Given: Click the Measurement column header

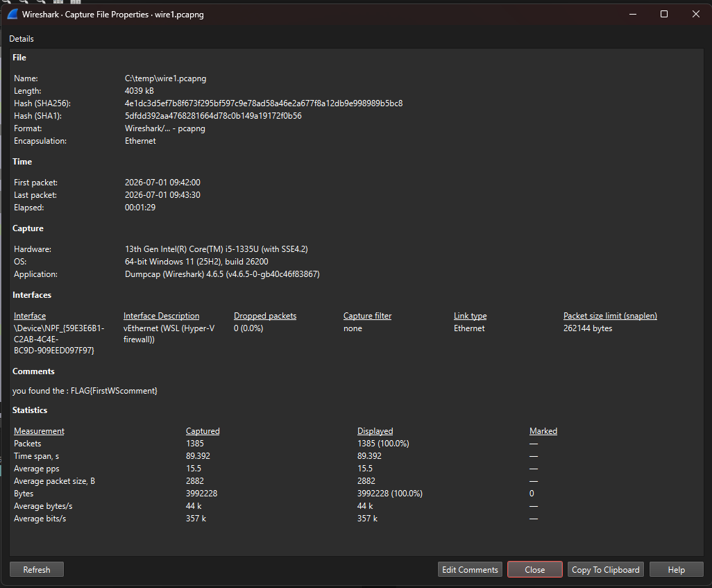Looking at the screenshot, I should tap(39, 431).
